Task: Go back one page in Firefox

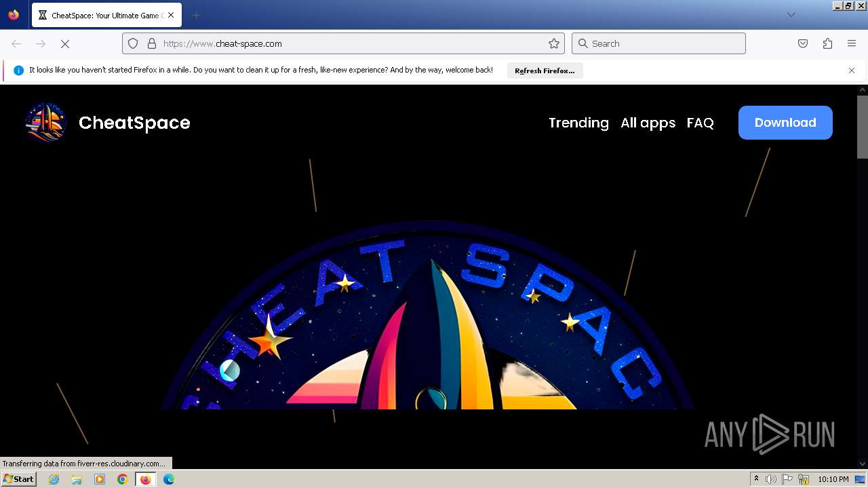Action: (x=16, y=43)
